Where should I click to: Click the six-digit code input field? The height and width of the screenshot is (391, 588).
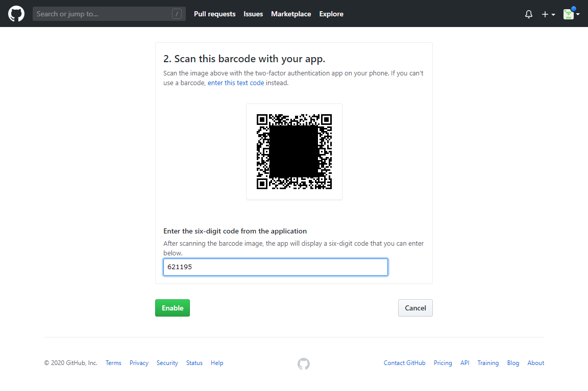click(x=276, y=267)
